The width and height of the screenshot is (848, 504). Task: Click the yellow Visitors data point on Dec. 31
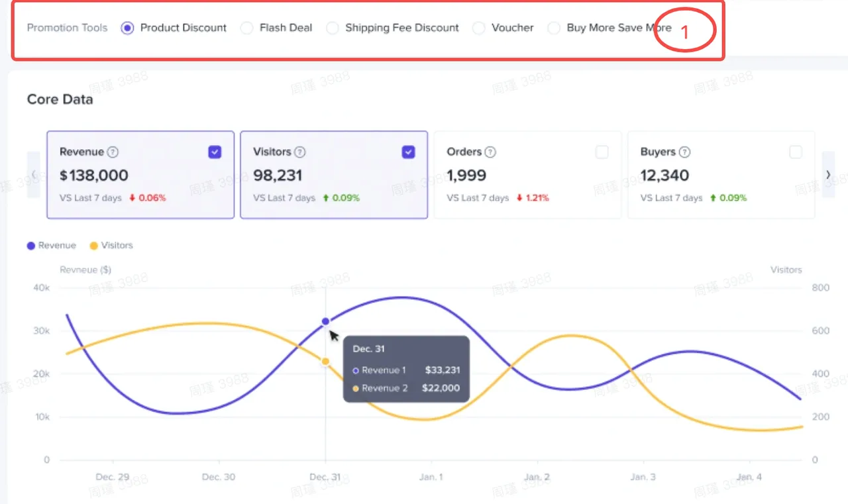[x=325, y=362]
